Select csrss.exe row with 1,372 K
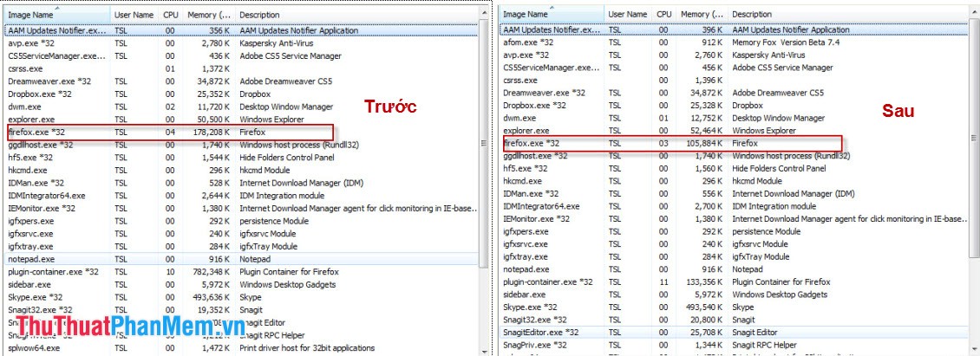Image resolution: width=980 pixels, height=356 pixels. click(x=242, y=68)
